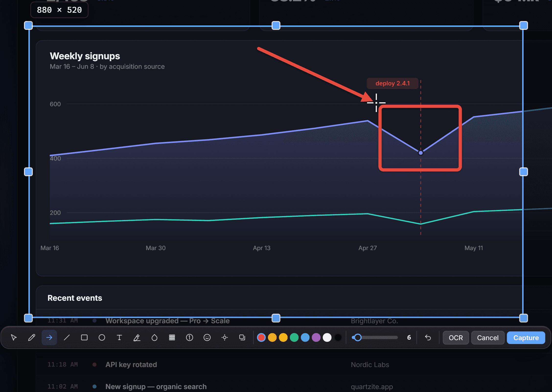Viewport: 552px width, 392px height.
Task: Select the numbered step counter tool
Action: (190, 338)
